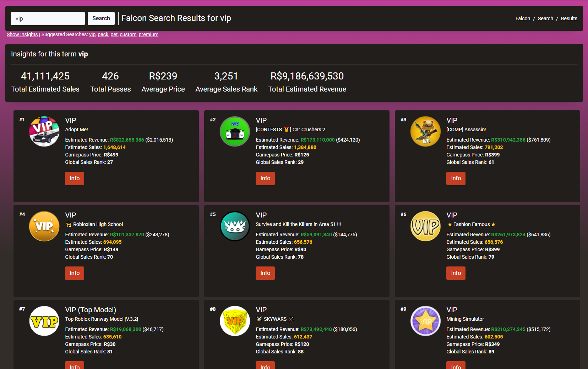This screenshot has height=369, width=588.
Task: Click Survive and Kill the Killers game name
Action: pyautogui.click(x=298, y=224)
